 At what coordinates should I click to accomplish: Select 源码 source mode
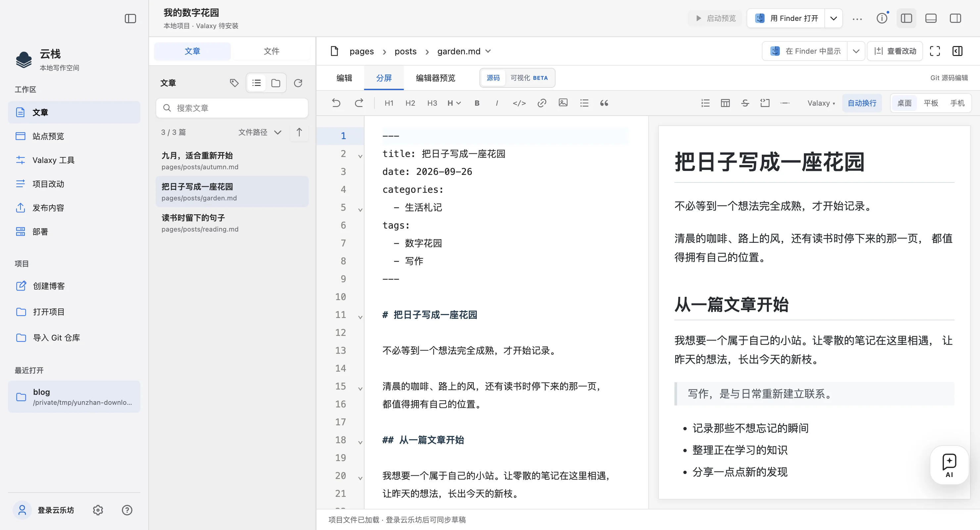[493, 78]
